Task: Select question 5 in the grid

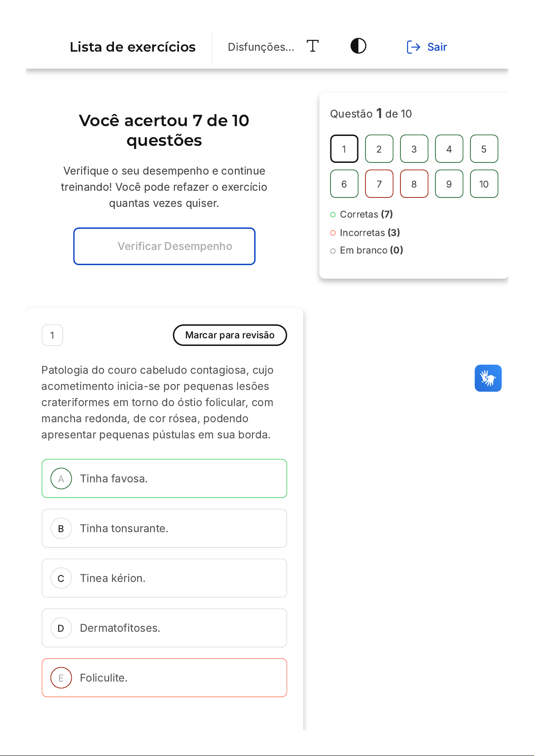Action: (x=484, y=149)
